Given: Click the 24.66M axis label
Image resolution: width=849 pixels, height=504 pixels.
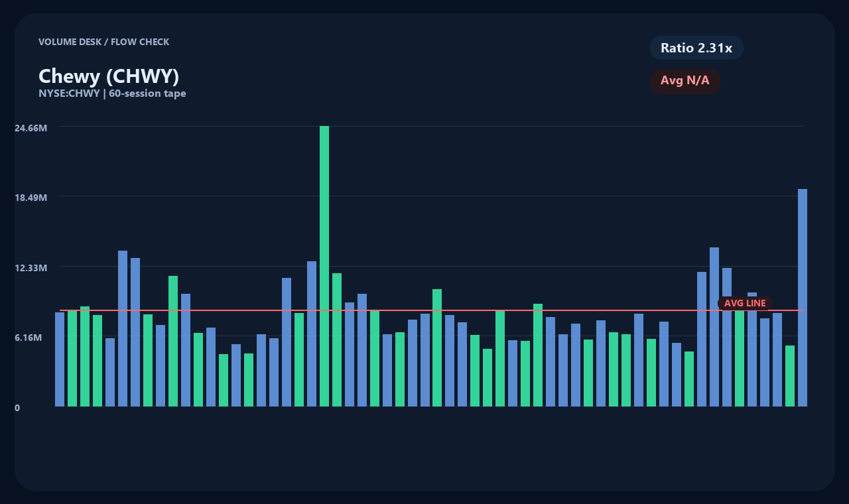Looking at the screenshot, I should click(31, 127).
